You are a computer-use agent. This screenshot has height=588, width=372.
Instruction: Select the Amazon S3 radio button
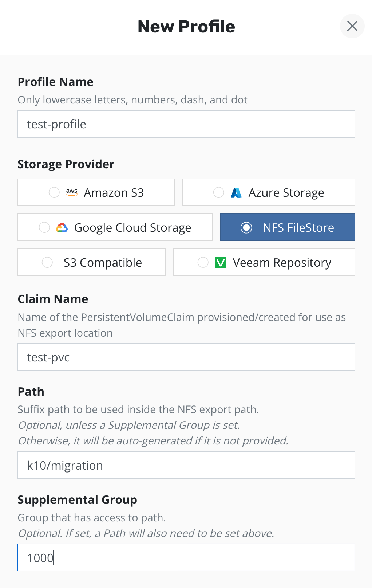[54, 192]
